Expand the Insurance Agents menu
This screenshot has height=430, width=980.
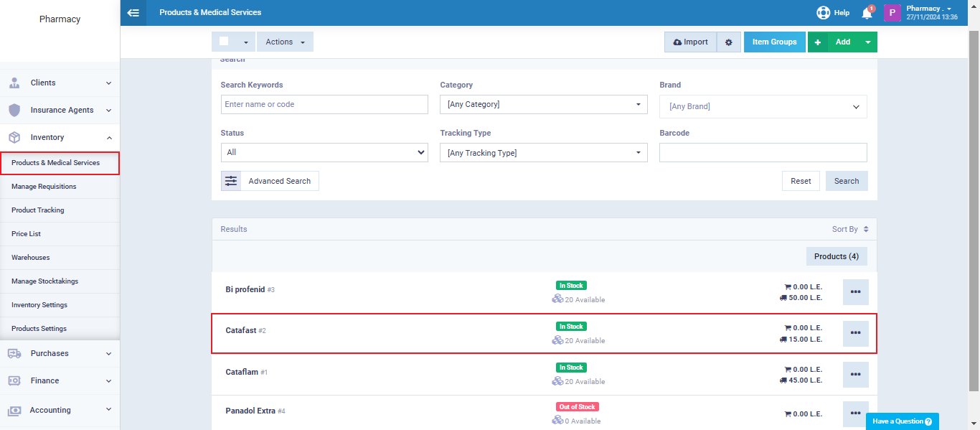pos(108,110)
